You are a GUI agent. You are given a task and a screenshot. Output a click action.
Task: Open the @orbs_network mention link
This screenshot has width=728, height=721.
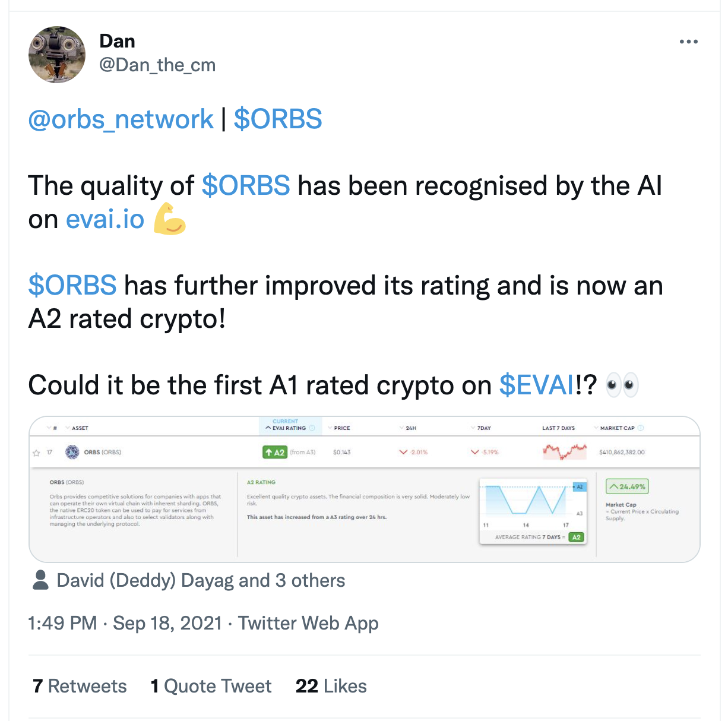coord(121,119)
